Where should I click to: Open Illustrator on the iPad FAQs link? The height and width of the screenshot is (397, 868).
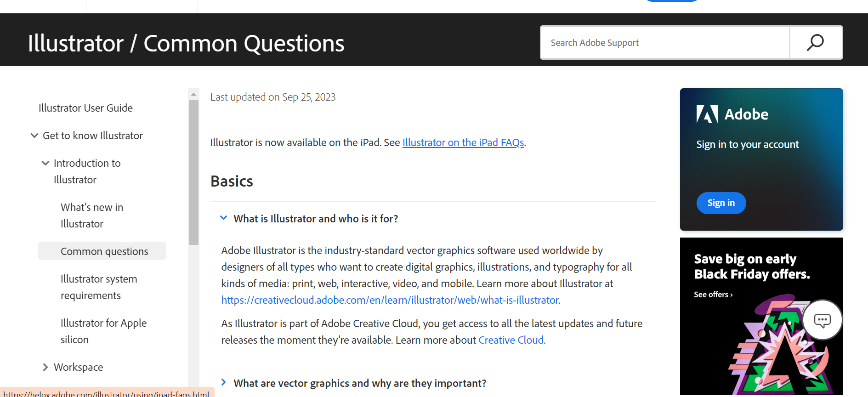pyautogui.click(x=463, y=142)
